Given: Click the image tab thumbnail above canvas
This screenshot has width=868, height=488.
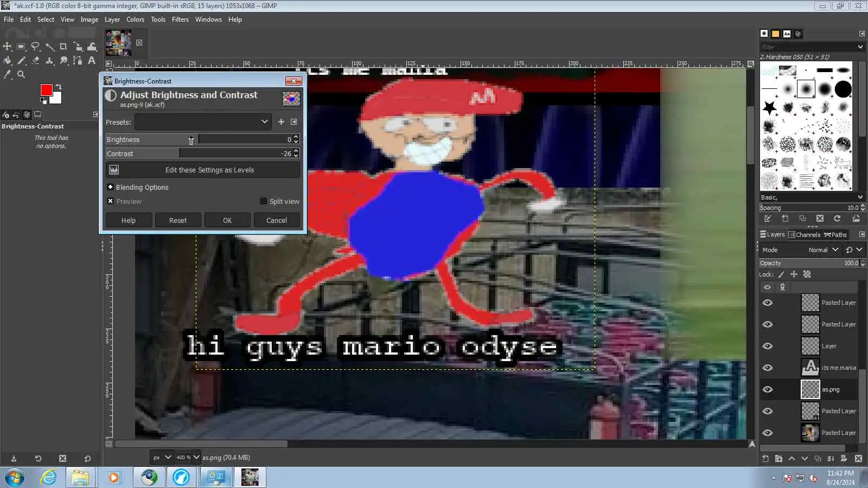Looking at the screenshot, I should (x=118, y=43).
